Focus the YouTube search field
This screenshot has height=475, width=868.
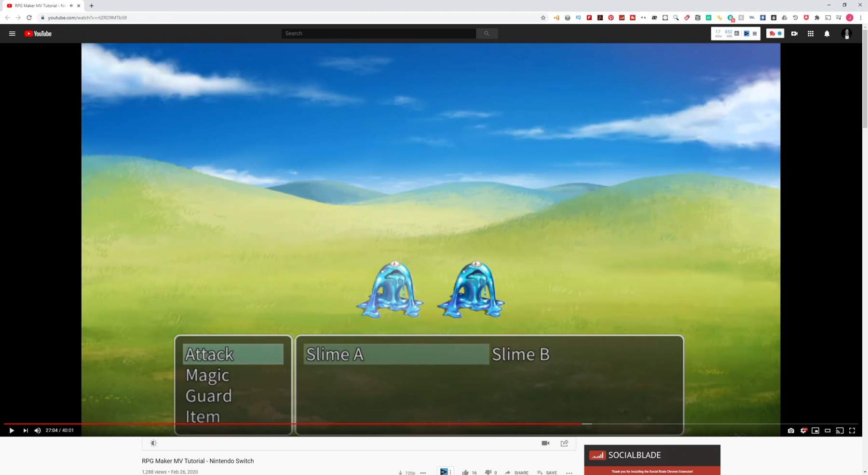379,33
